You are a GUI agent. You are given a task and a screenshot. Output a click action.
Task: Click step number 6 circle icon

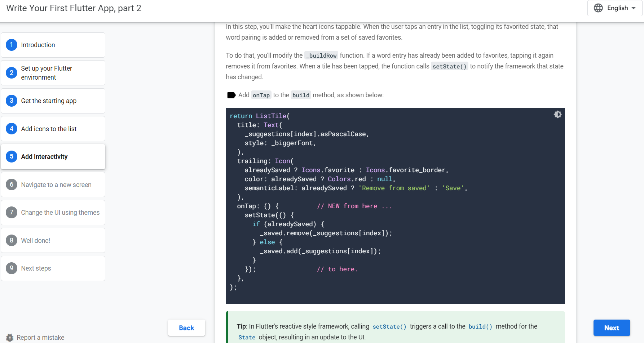coord(12,184)
